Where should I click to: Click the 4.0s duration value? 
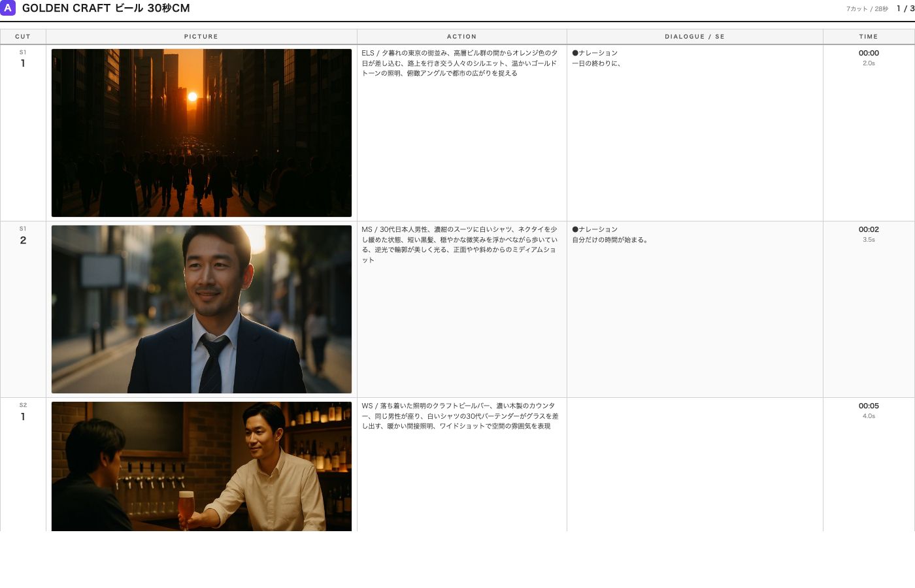coord(869,416)
